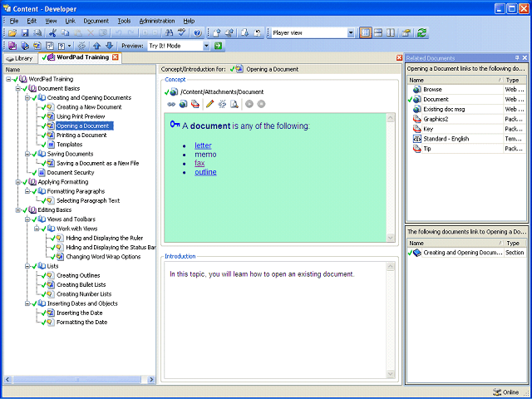The width and height of the screenshot is (532, 399).
Task: Open the Link menu
Action: [70, 21]
